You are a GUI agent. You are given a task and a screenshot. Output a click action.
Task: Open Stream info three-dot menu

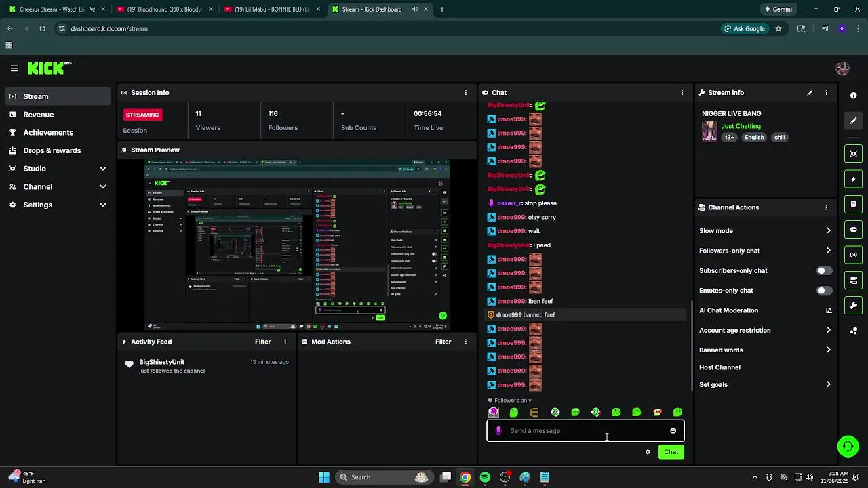click(826, 93)
